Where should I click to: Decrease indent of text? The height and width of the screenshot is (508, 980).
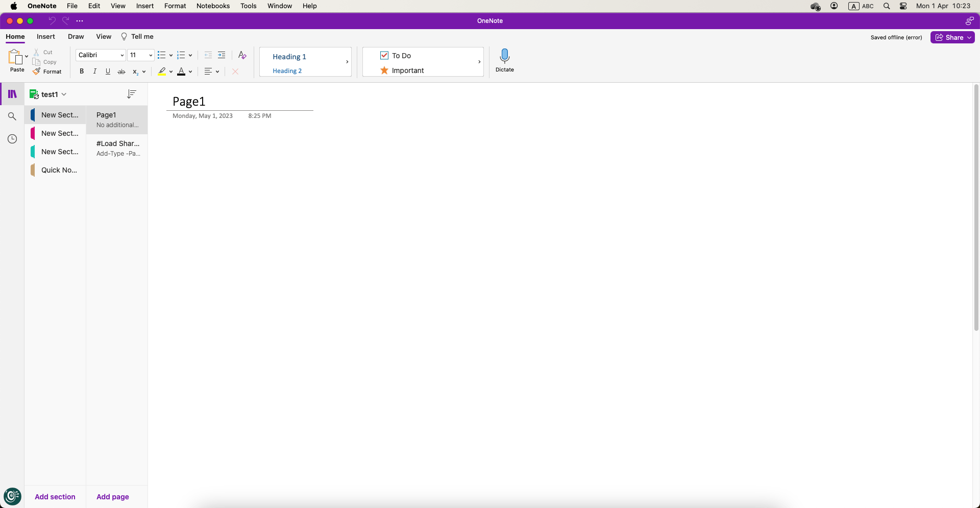tap(208, 55)
